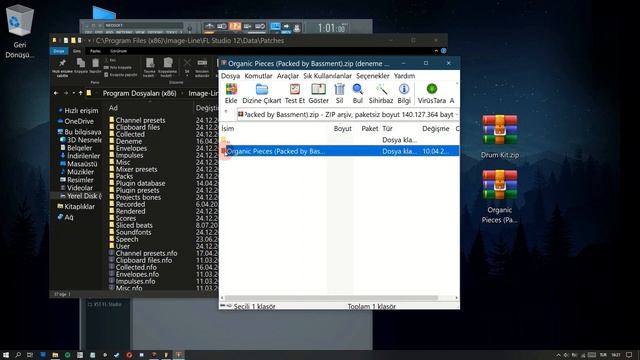The height and width of the screenshot is (360, 640).
Task: Select the Mixer presets folder
Action: (x=136, y=169)
